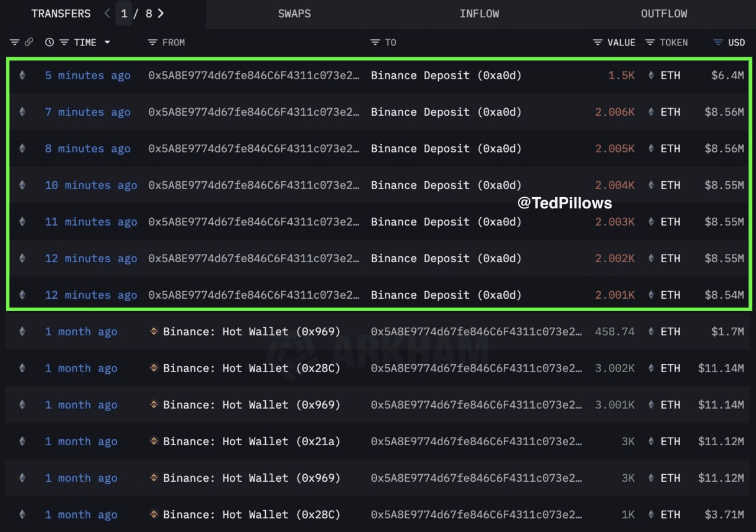Click ETH token icon on the 2.004K row

click(x=651, y=185)
